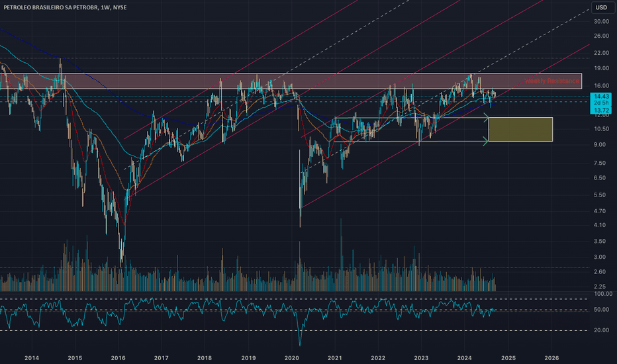Click the 2024 time axis label
Viewport: 617px width, 364px height.
[x=464, y=357]
